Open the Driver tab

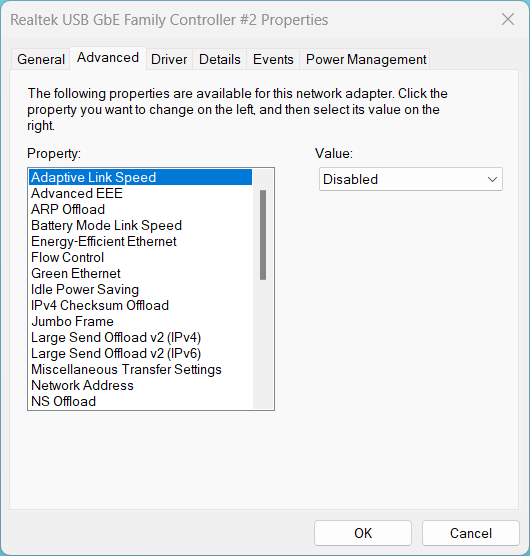169,59
